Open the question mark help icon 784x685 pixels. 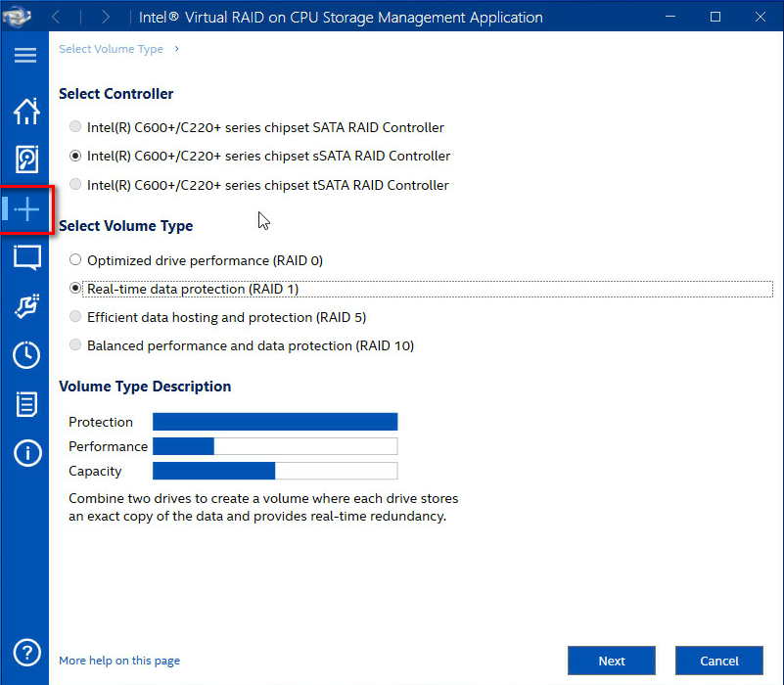click(x=27, y=653)
